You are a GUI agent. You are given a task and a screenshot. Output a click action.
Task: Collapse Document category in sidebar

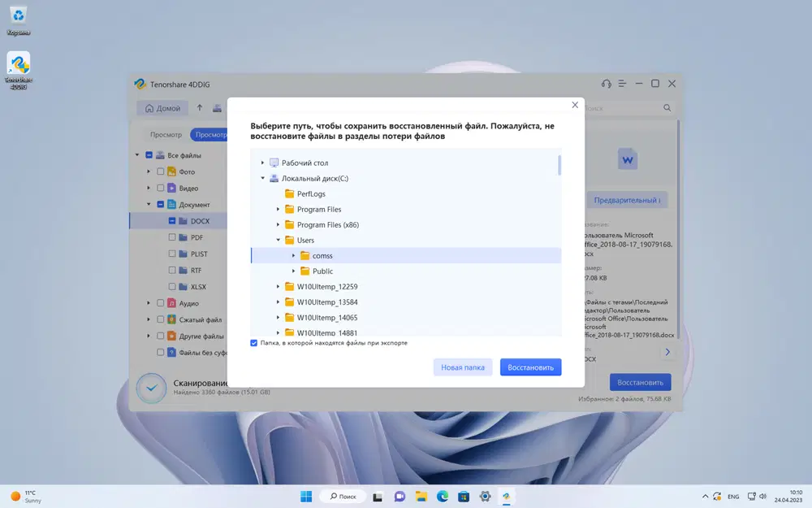pos(148,204)
